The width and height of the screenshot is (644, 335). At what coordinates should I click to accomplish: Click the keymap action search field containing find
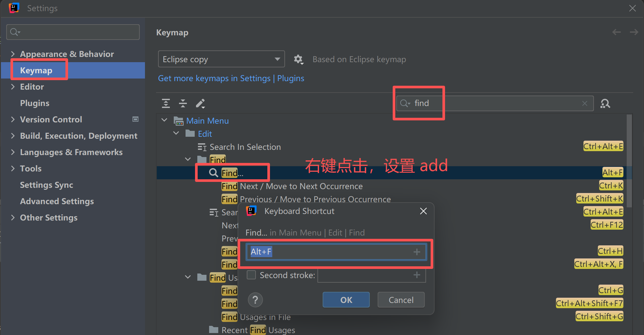495,103
